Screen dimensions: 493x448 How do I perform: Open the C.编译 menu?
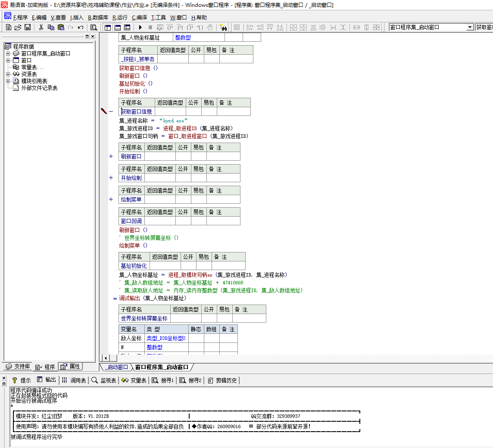(x=139, y=18)
